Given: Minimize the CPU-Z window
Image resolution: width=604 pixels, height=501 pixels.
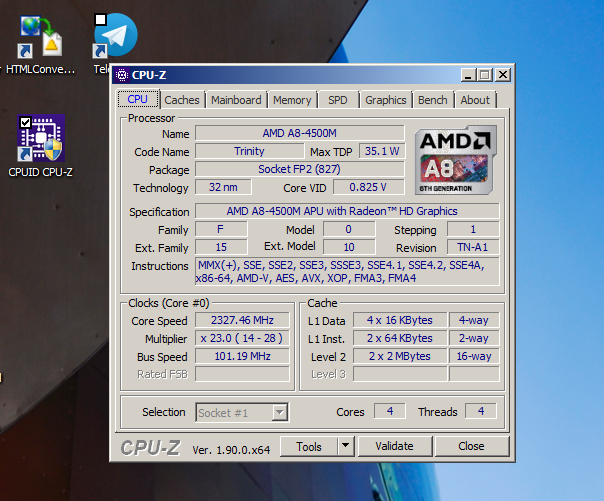Looking at the screenshot, I should pos(468,74).
